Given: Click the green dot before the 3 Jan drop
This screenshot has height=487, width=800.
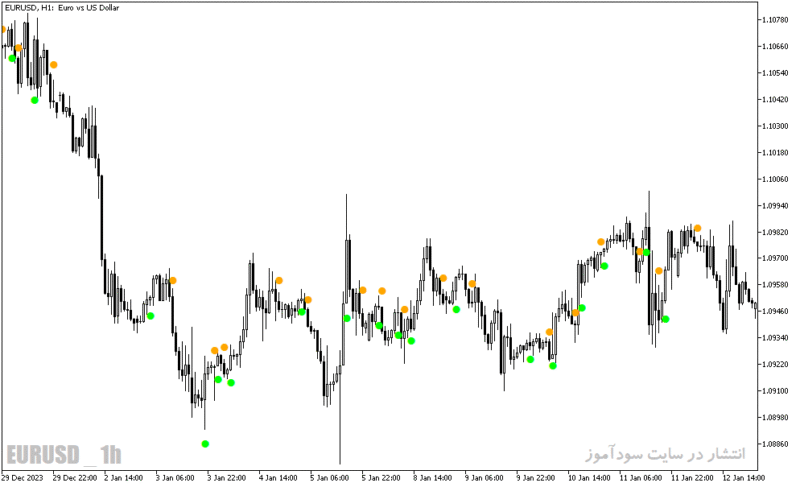Looking at the screenshot, I should (151, 316).
